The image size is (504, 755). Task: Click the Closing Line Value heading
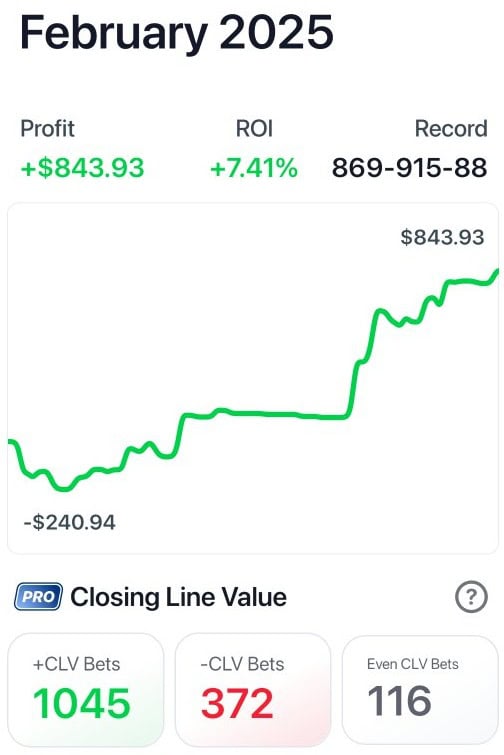coord(179,597)
